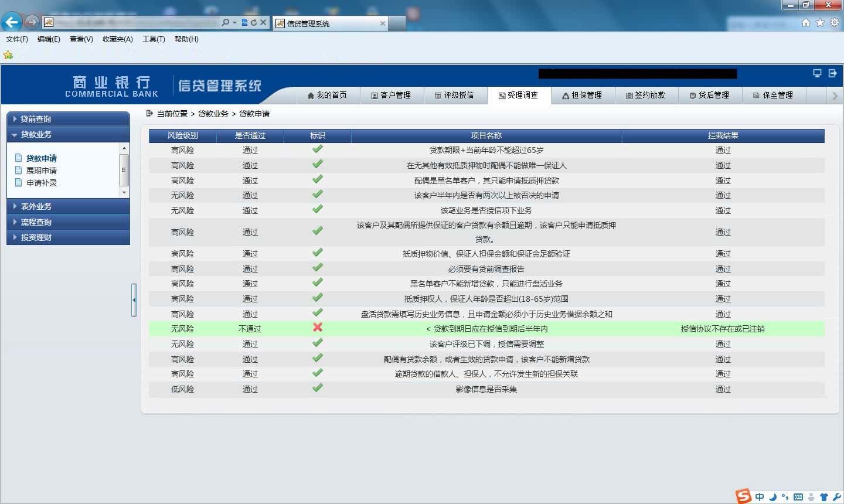Open favorites via the star icon at top right
Viewport: 844px width, 504px height.
pos(820,22)
